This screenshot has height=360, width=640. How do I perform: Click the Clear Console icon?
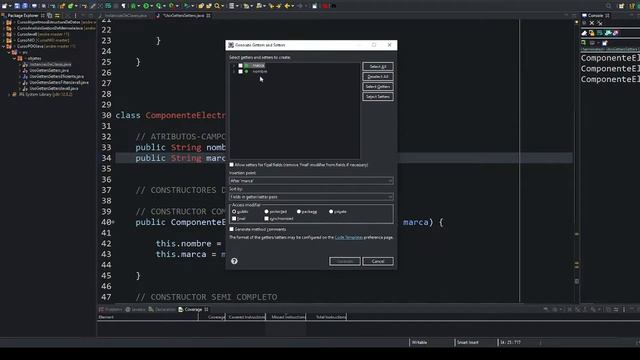(584, 33)
